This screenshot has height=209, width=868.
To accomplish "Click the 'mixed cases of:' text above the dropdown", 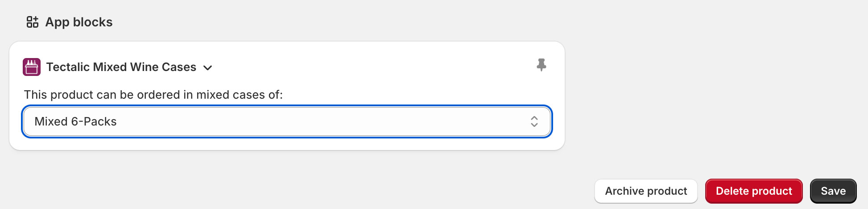I will 240,95.
